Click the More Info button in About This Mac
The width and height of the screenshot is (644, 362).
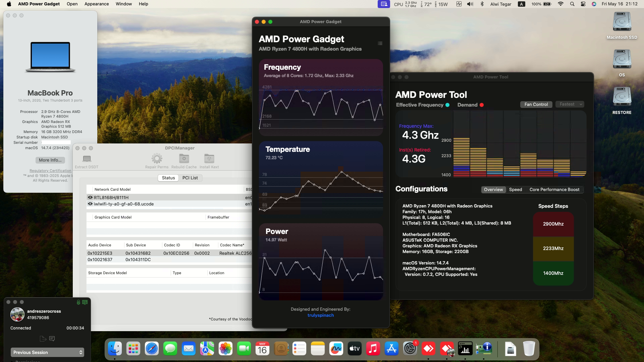(x=50, y=160)
